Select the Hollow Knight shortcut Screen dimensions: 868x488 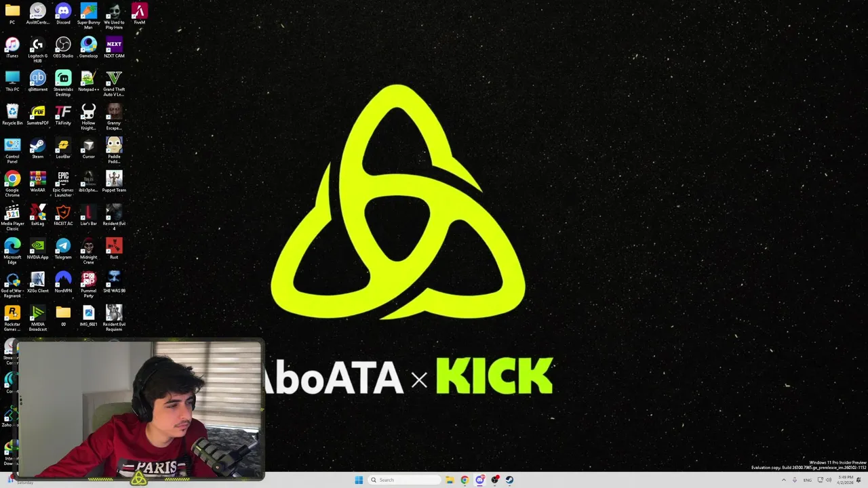pyautogui.click(x=88, y=117)
